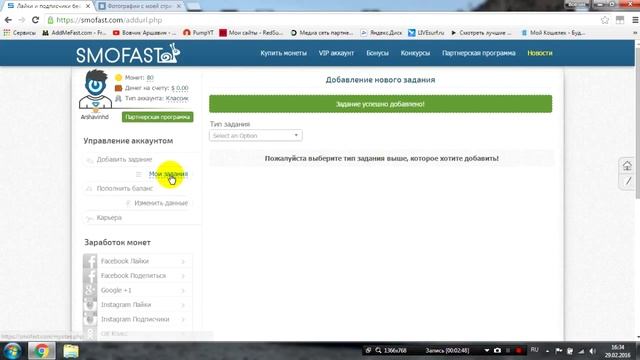Click the Facebook icon beside Facebook Поделиться
The image size is (640, 360).
(90, 276)
